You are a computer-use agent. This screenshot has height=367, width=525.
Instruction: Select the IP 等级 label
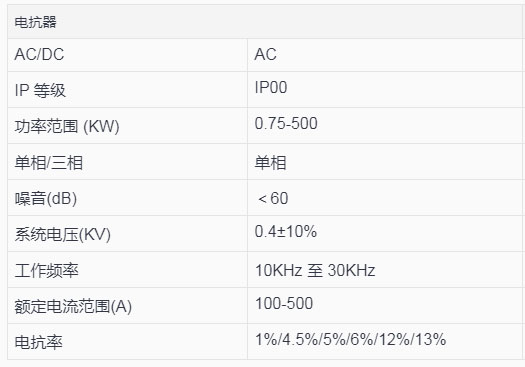click(x=40, y=90)
